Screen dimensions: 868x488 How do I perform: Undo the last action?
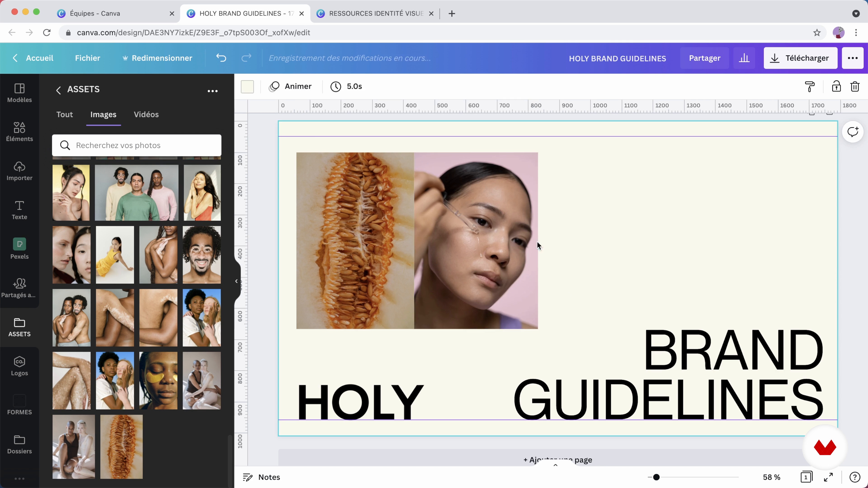point(221,58)
